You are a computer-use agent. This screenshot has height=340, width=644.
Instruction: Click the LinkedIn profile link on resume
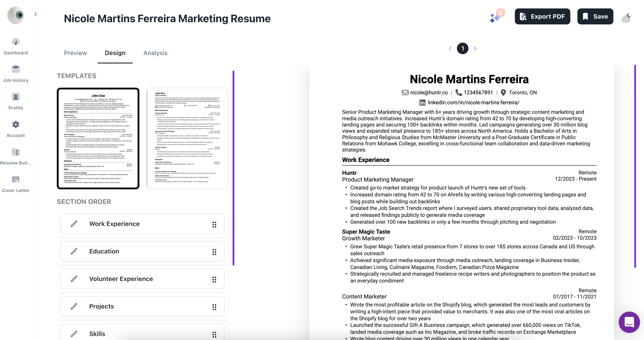tap(473, 103)
